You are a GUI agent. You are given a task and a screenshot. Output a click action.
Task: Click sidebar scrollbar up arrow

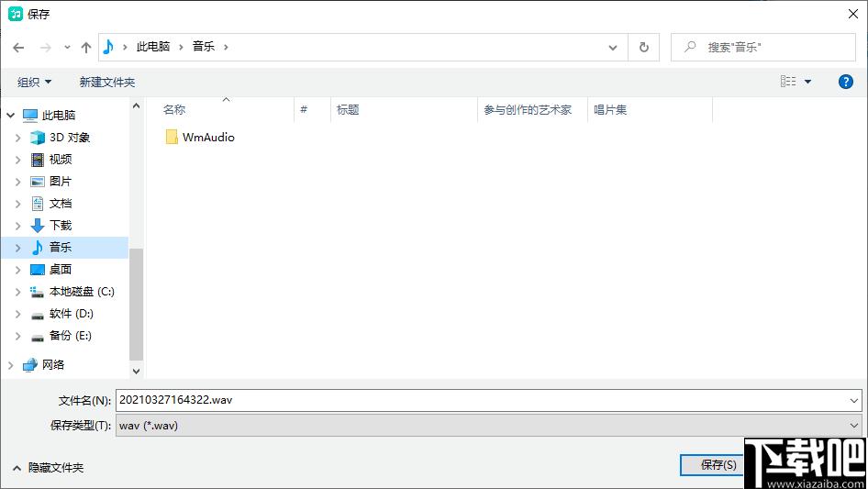[136, 106]
